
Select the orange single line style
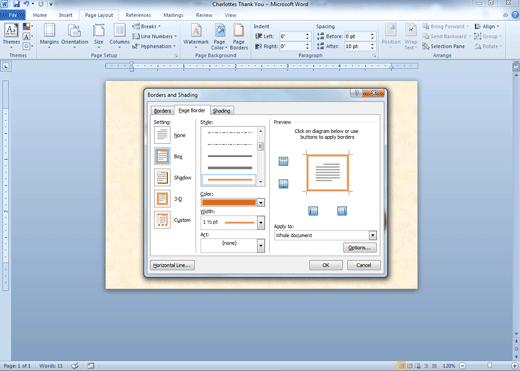[229, 180]
